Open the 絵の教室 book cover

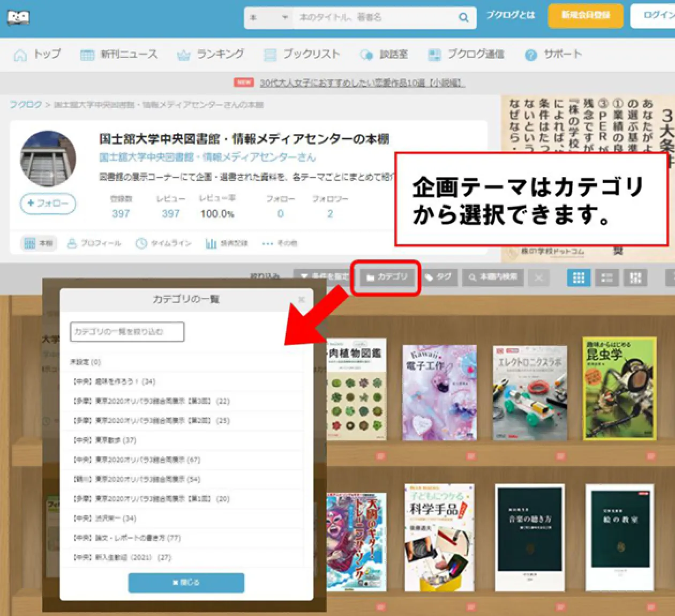(x=620, y=538)
